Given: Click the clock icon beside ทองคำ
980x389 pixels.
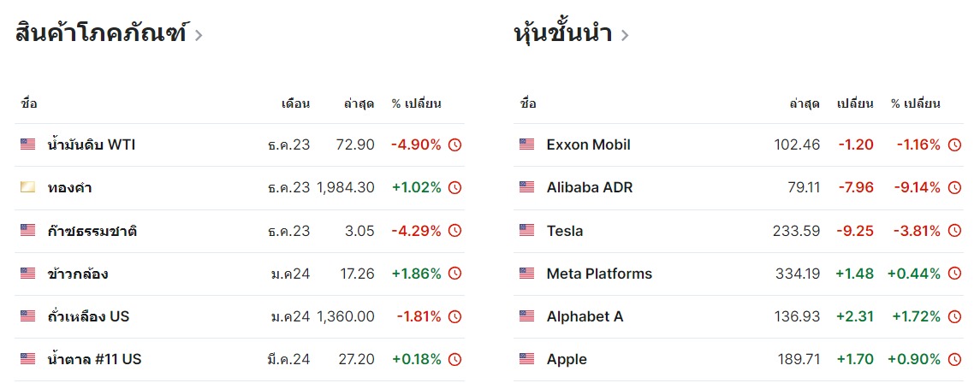Looking at the screenshot, I should pos(454,188).
